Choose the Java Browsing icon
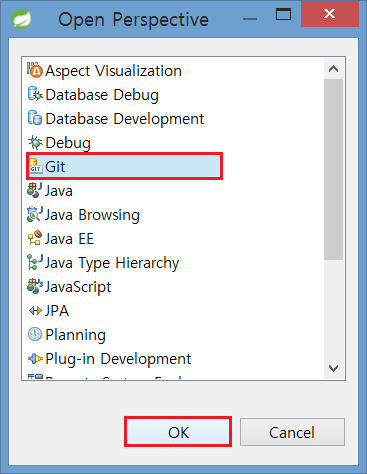The height and width of the screenshot is (474, 367). (35, 214)
